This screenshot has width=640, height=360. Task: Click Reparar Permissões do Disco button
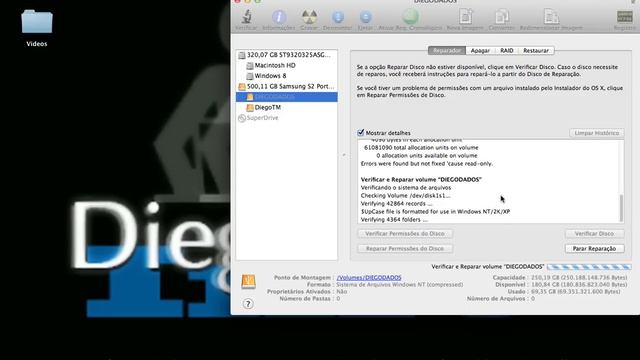[405, 249]
